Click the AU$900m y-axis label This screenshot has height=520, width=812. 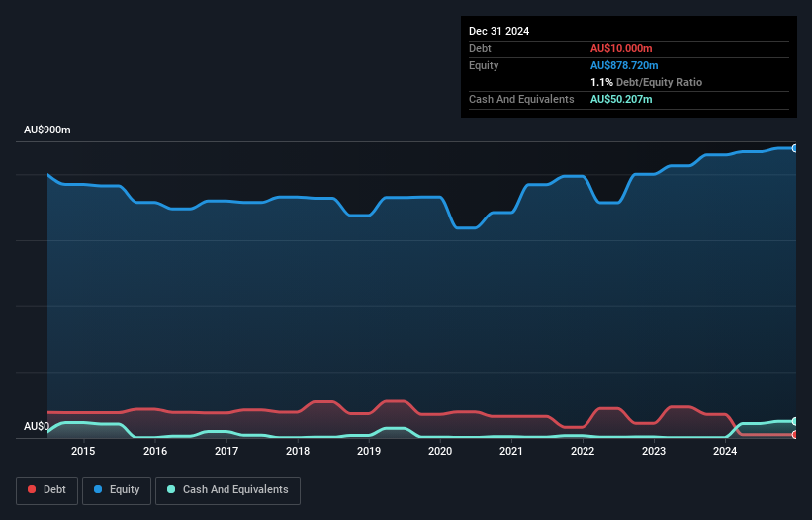pyautogui.click(x=47, y=130)
